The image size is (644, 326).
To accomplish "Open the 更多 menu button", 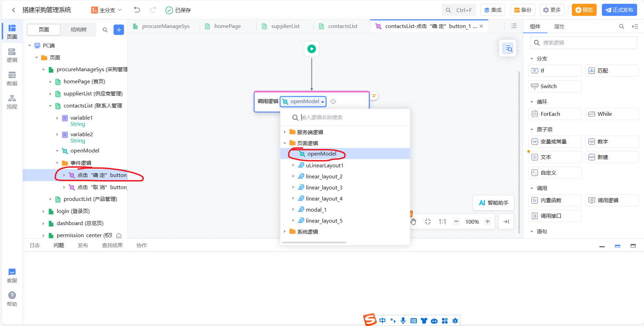I will tap(552, 10).
